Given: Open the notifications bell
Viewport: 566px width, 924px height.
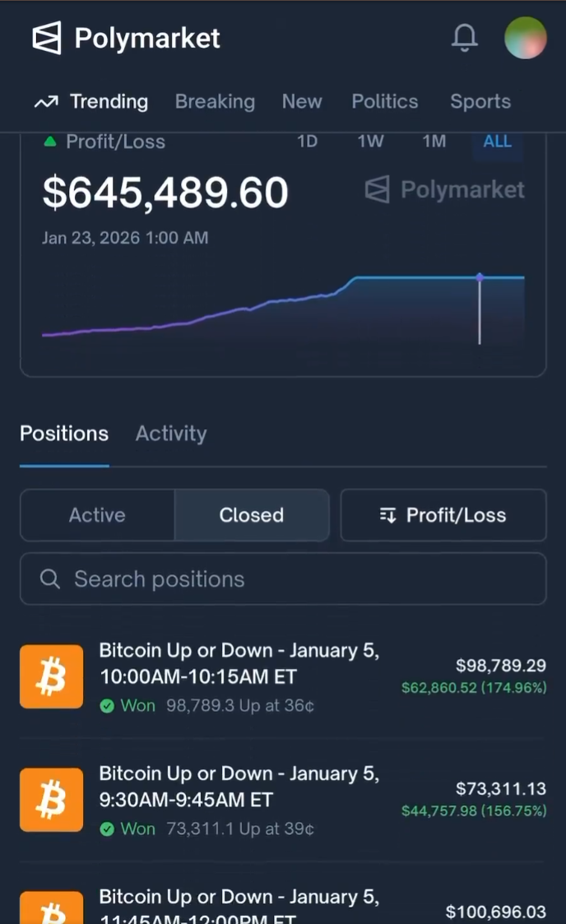Looking at the screenshot, I should [465, 37].
